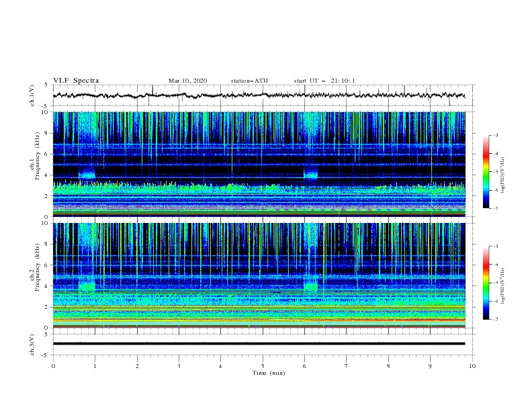Viewport: 532px width, 411px height.
Task: Click the ch.1 spectrogram color bar
Action: pos(486,172)
